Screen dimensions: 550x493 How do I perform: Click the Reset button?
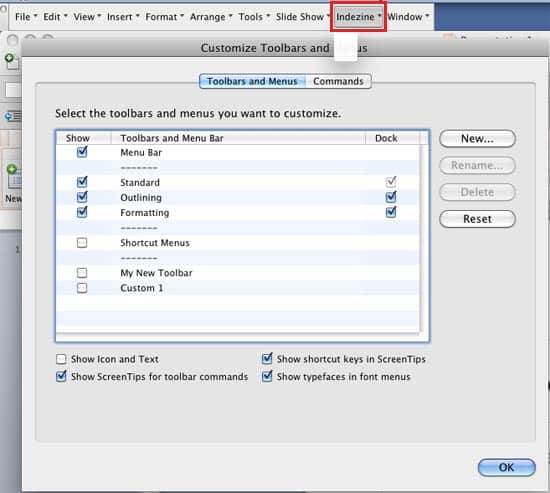click(477, 219)
